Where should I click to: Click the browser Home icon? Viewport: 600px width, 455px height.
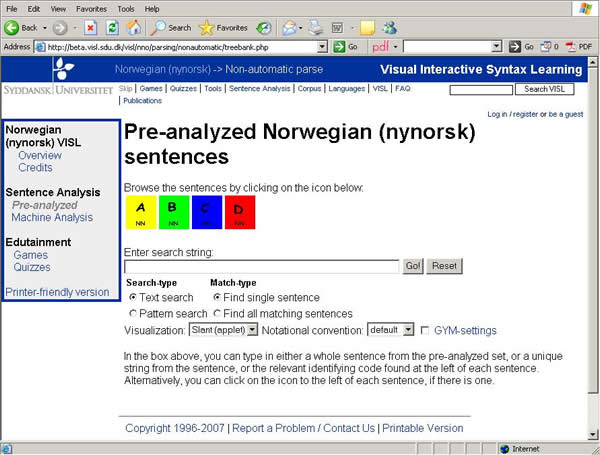click(132, 27)
